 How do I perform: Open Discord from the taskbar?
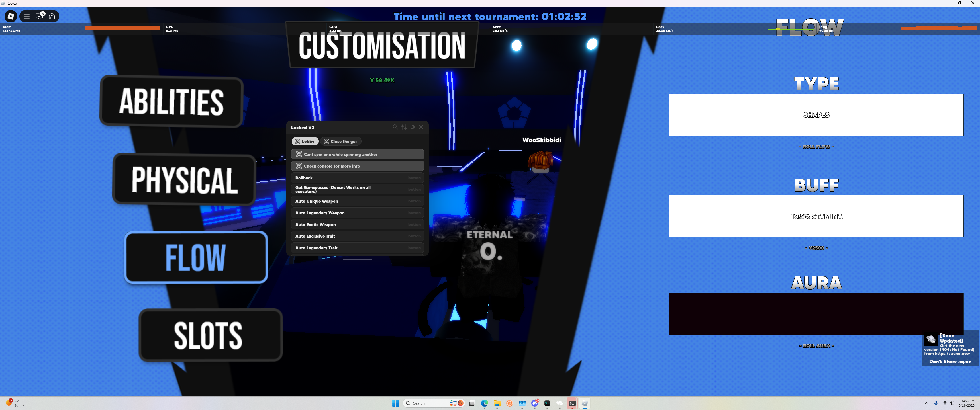(x=534, y=403)
